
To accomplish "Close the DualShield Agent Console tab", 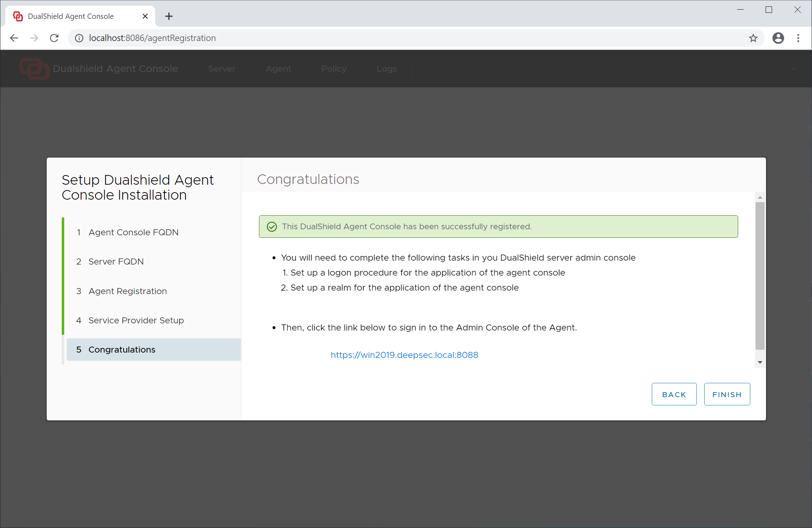I will [145, 16].
